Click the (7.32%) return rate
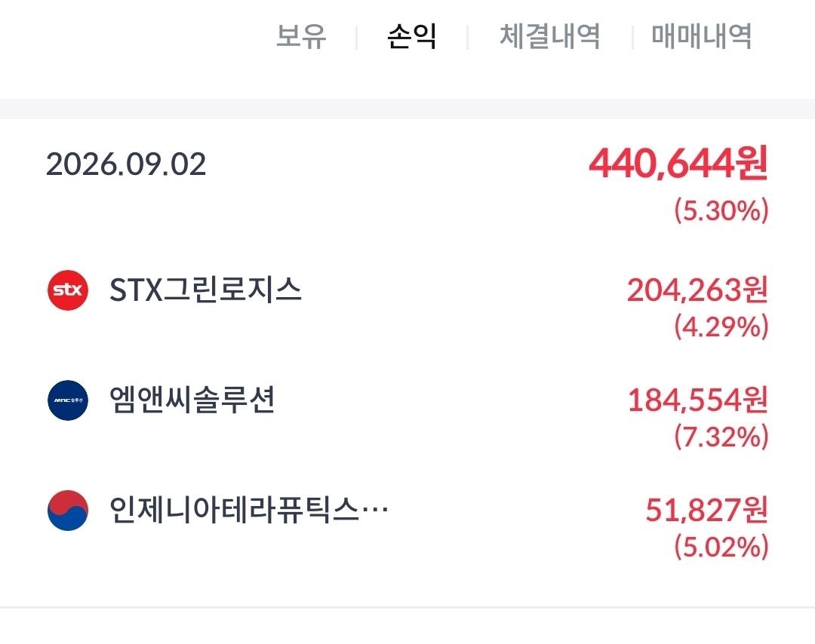Screen dimensions: 815x644 pos(721,437)
